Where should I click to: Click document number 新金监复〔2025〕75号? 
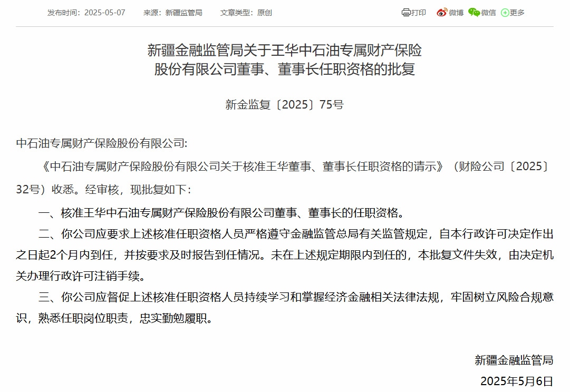[x=285, y=105]
